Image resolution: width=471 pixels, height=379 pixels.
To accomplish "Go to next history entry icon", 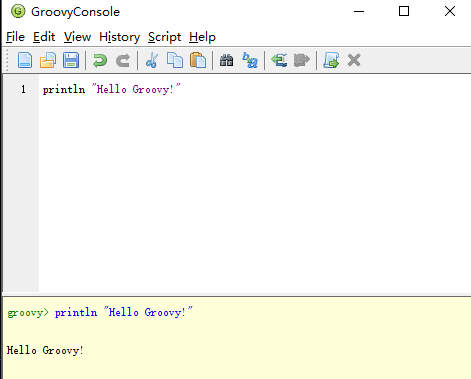I will click(x=302, y=60).
